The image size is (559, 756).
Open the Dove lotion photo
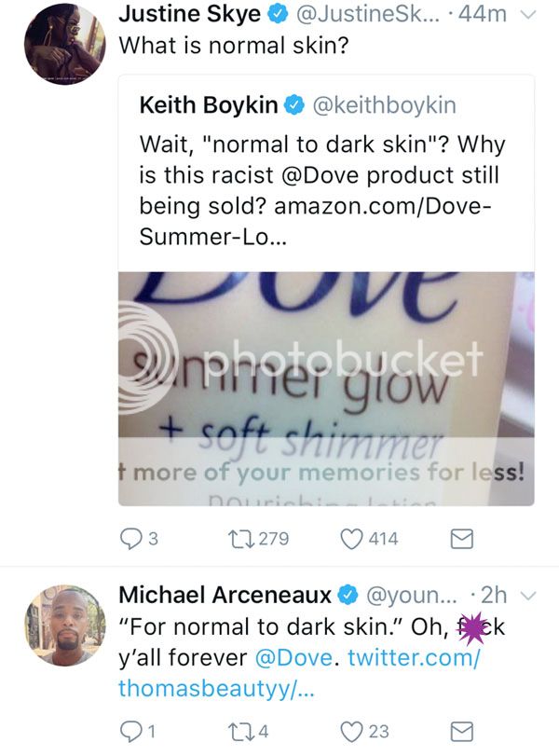(326, 389)
